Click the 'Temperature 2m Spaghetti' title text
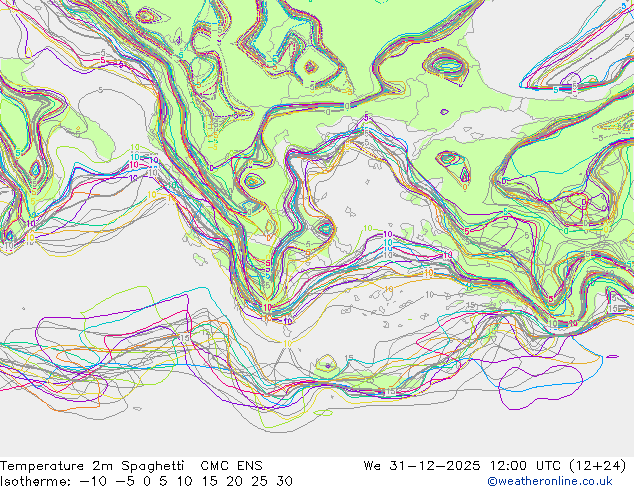This screenshot has height=490, width=634. point(92,466)
